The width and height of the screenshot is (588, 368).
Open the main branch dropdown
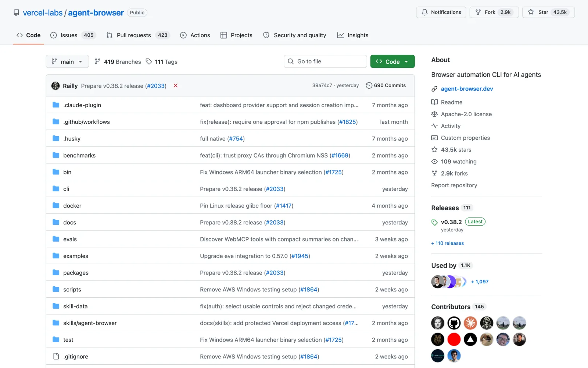coord(67,61)
